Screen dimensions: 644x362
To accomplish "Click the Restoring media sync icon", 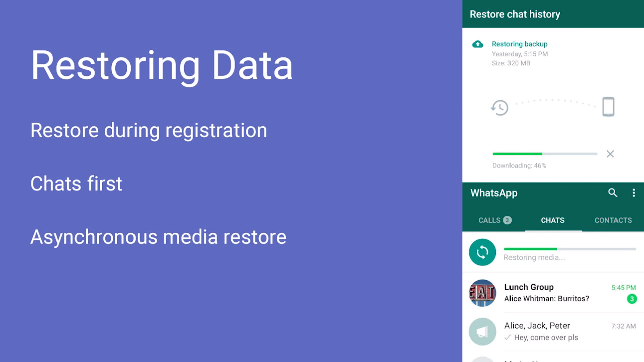I will (481, 252).
